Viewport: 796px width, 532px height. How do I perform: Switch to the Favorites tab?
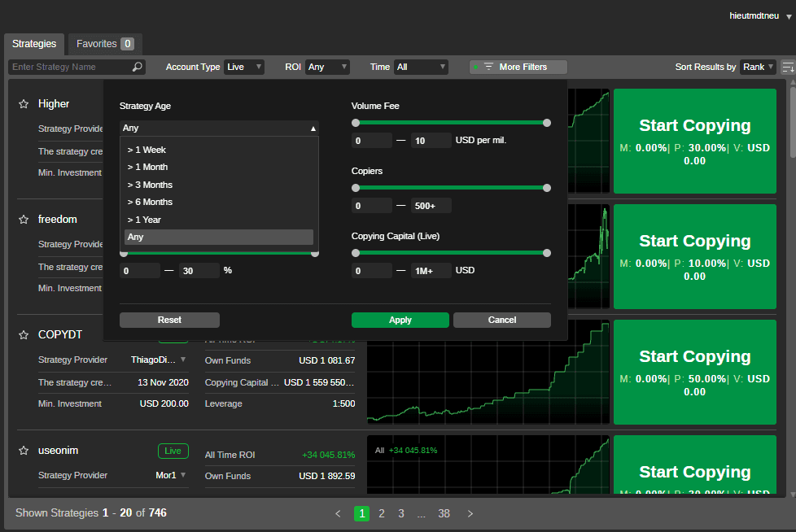[x=105, y=44]
